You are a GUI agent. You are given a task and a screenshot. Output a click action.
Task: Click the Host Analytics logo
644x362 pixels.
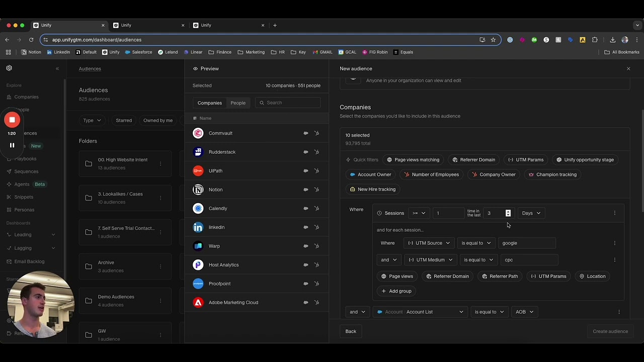coord(198,265)
